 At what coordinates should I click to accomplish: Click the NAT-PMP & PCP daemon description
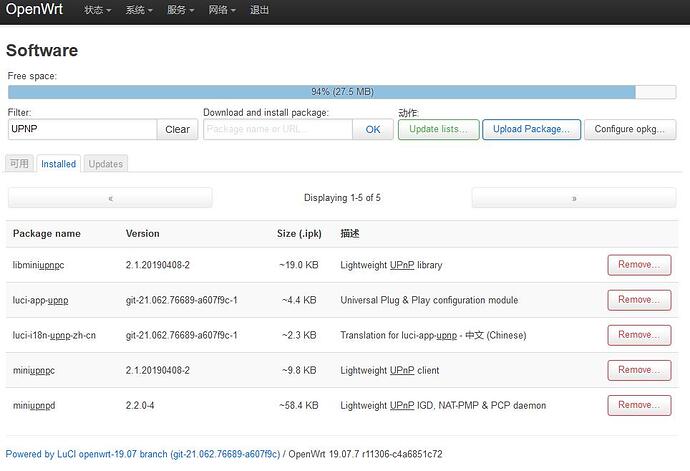[x=443, y=405]
